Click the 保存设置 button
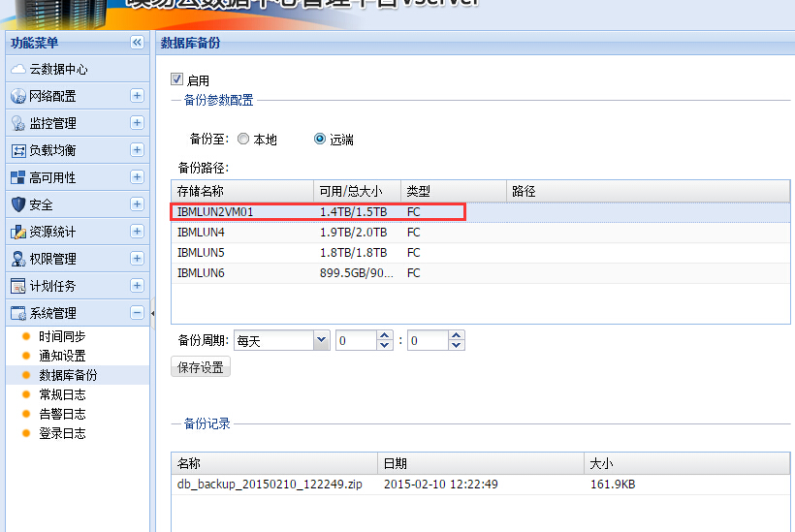Screen dimensions: 795x532 pyautogui.click(x=201, y=367)
